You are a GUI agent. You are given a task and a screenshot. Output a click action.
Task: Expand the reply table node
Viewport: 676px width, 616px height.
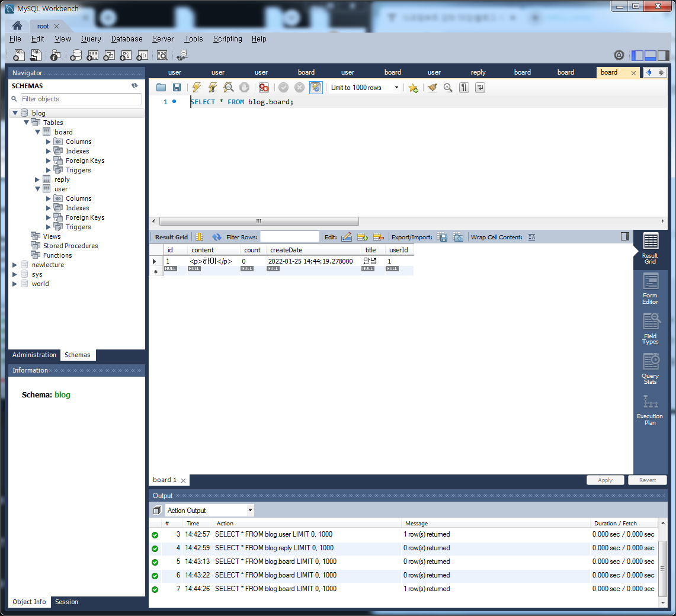[x=37, y=179]
